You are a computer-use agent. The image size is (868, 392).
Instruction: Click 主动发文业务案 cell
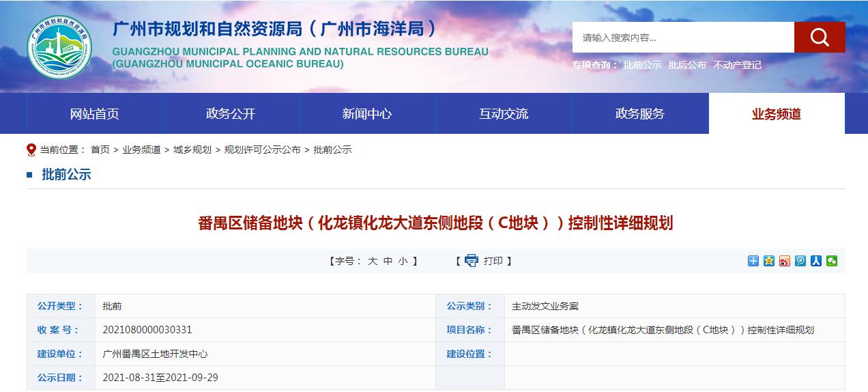545,306
